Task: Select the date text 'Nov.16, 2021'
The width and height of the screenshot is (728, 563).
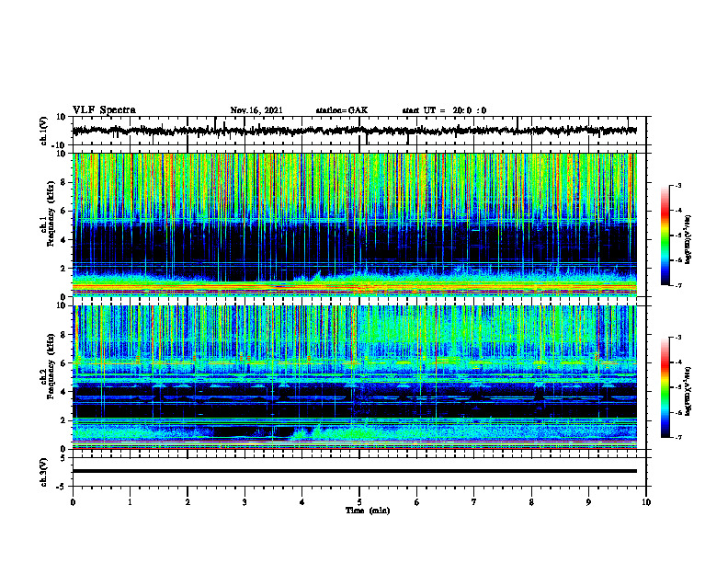Action: [x=256, y=110]
